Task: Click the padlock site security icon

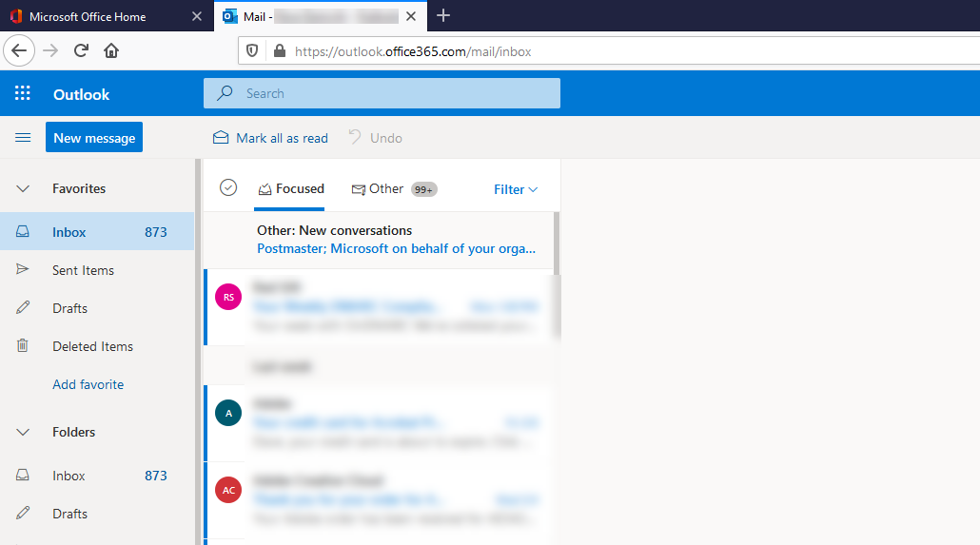Action: (280, 51)
